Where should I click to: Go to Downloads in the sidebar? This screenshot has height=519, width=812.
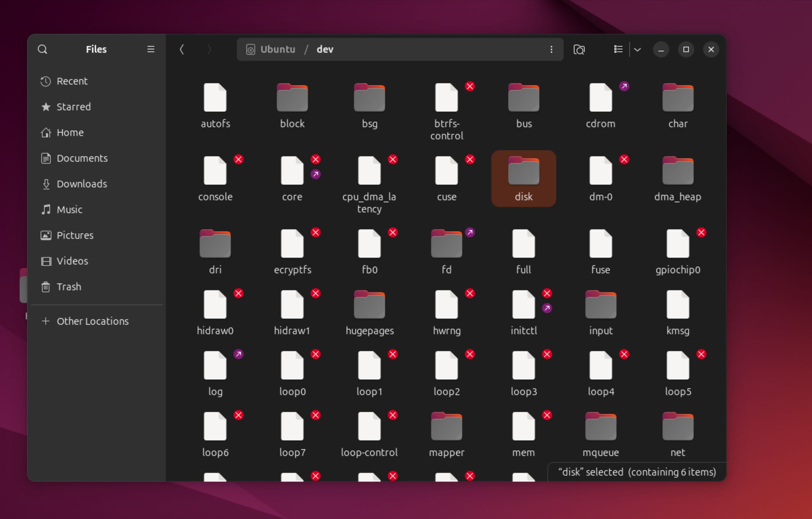click(x=81, y=184)
